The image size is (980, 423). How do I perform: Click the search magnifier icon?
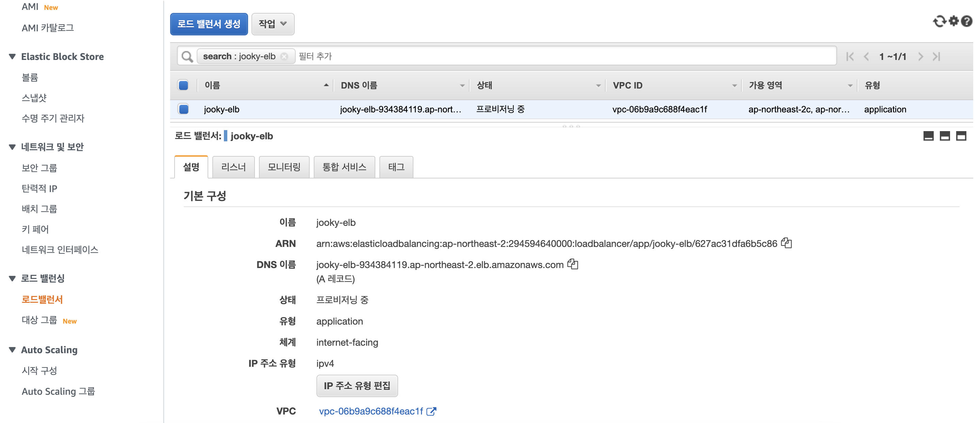tap(187, 56)
